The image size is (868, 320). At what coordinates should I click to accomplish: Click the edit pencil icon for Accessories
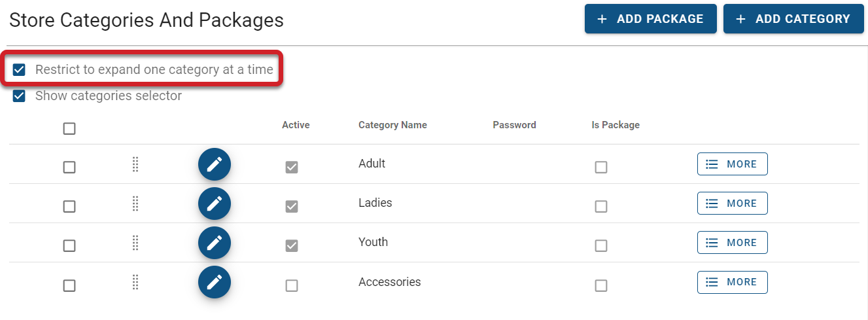215,282
